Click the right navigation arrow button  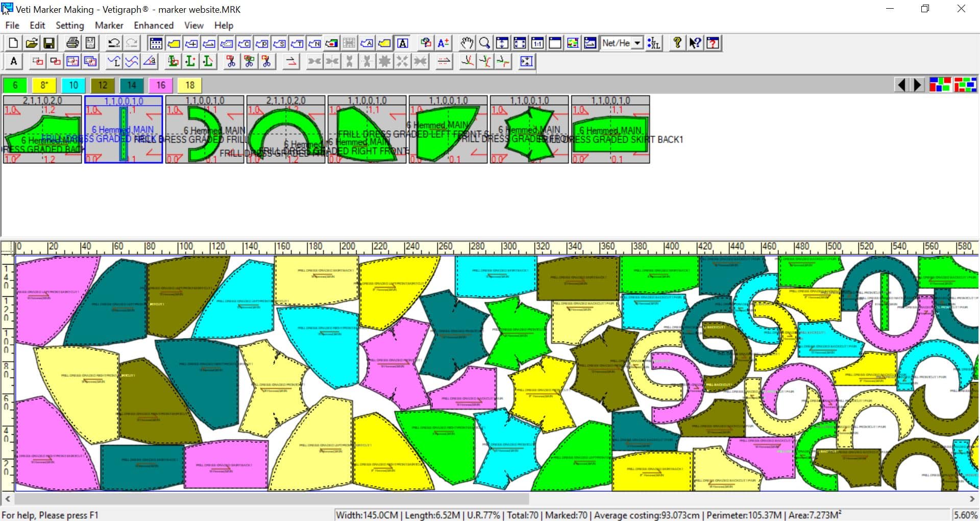[918, 85]
